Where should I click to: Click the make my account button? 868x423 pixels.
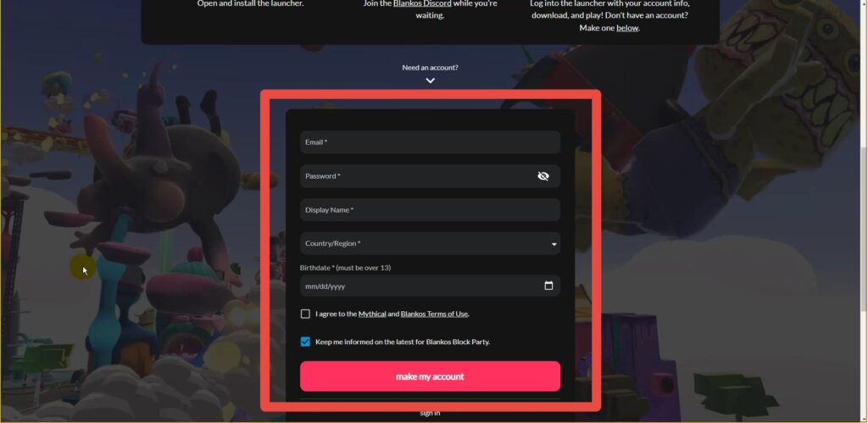click(x=430, y=376)
